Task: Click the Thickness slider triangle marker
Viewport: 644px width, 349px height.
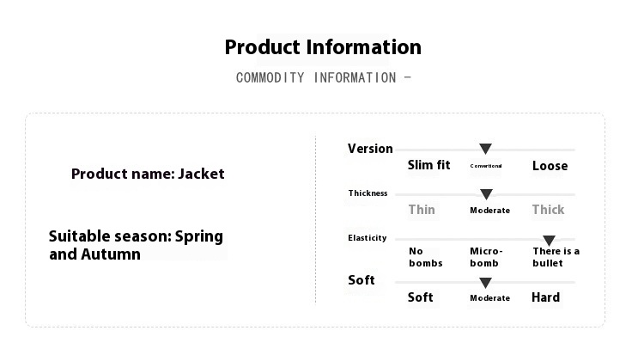Action: click(x=486, y=194)
